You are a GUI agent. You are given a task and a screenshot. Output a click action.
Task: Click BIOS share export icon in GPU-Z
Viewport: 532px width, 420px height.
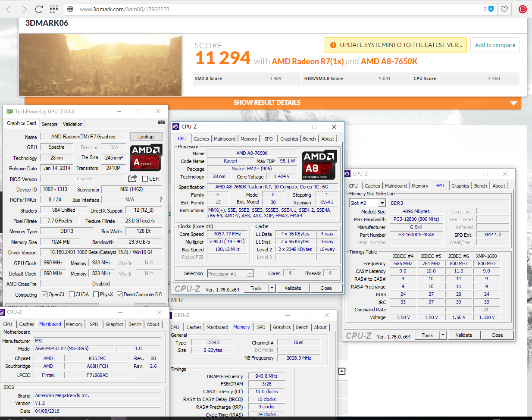point(133,178)
